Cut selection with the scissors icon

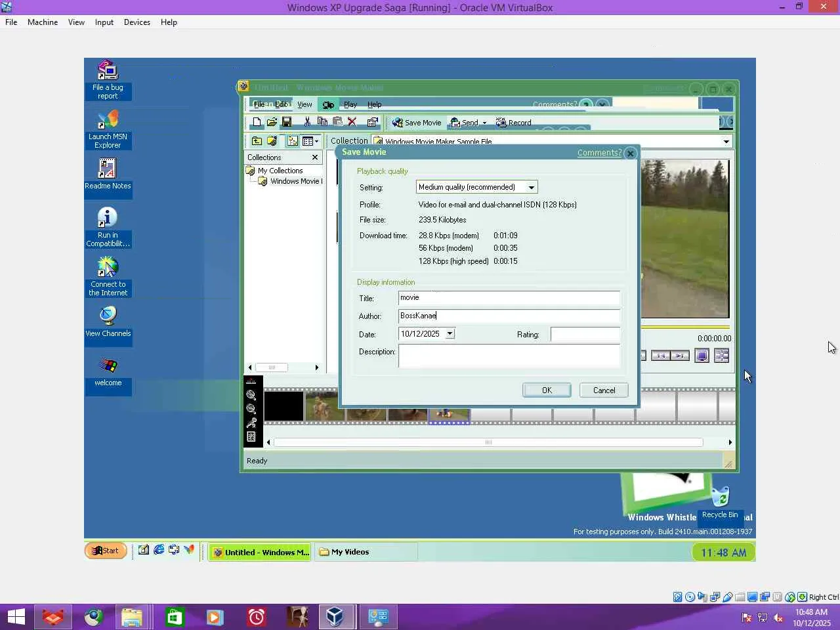click(307, 122)
